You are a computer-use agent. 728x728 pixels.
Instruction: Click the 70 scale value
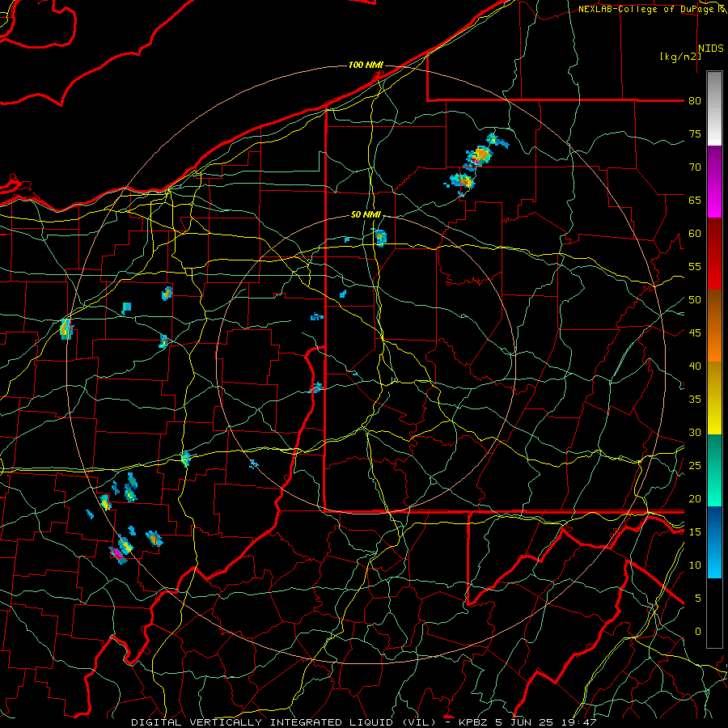click(695, 167)
